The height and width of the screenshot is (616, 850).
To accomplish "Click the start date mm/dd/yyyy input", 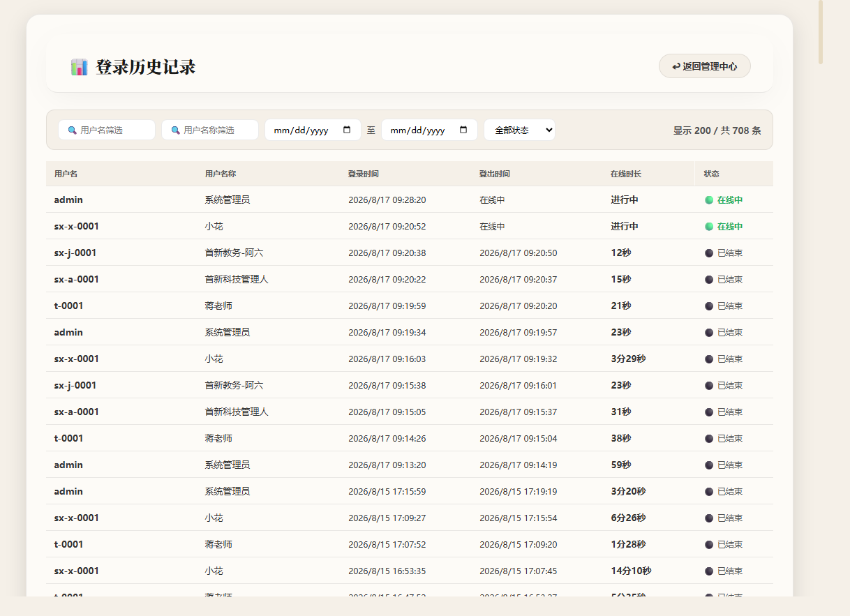I will point(313,130).
